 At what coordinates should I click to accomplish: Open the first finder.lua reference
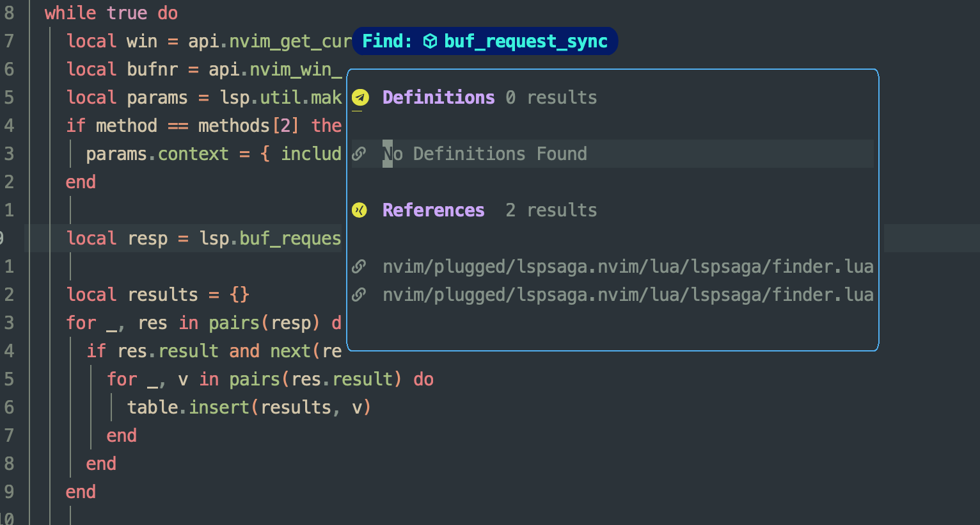pyautogui.click(x=628, y=266)
